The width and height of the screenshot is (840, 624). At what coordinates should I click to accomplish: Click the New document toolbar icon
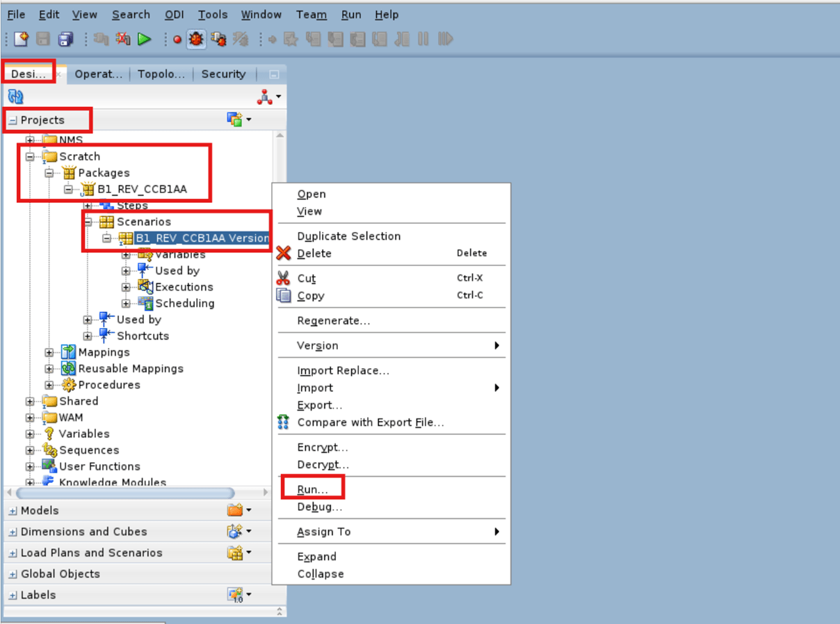[22, 40]
